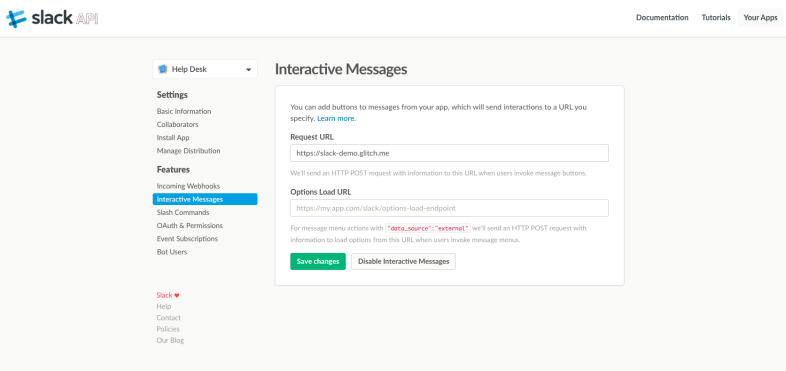Screen dimensions: 786x371
Task: Select Interactive Messages in sidebar
Action: [x=205, y=199]
